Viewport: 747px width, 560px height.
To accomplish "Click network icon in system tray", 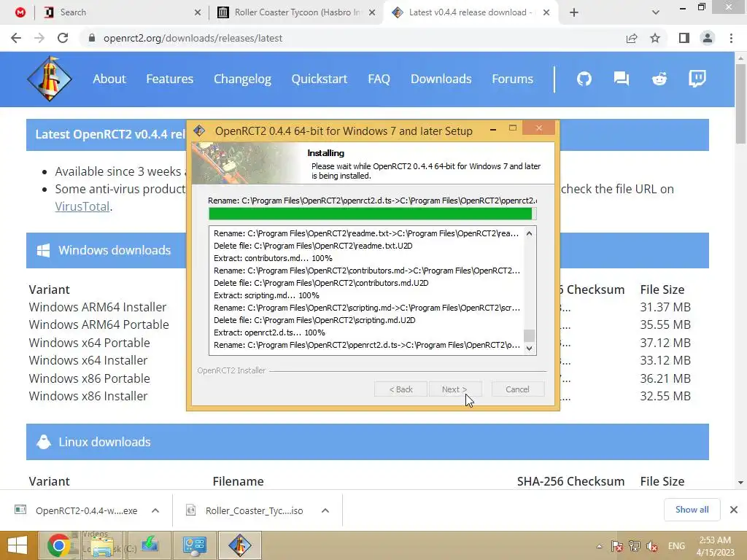I will tap(635, 546).
